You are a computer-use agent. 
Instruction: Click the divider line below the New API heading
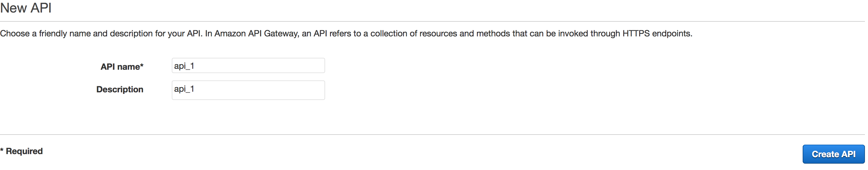pos(432,21)
